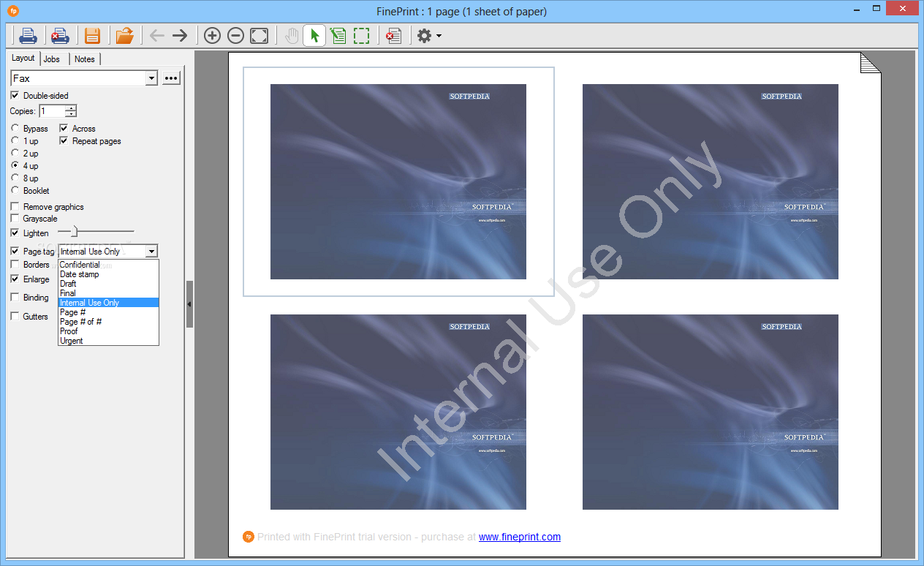
Task: Decrease Copies with the down spinner
Action: [70, 114]
